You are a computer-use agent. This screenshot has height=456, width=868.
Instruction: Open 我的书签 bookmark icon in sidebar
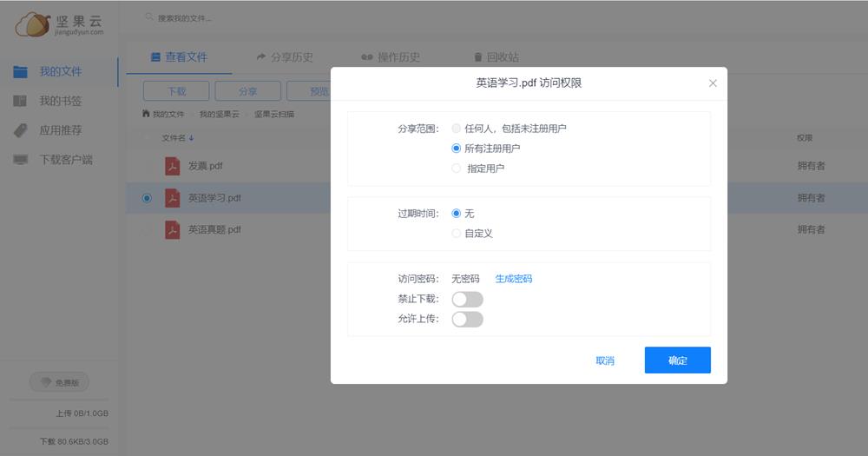click(x=20, y=101)
